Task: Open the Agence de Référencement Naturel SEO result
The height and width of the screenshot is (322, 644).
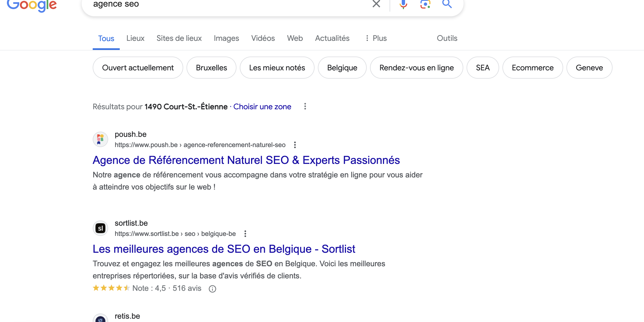Action: click(246, 160)
